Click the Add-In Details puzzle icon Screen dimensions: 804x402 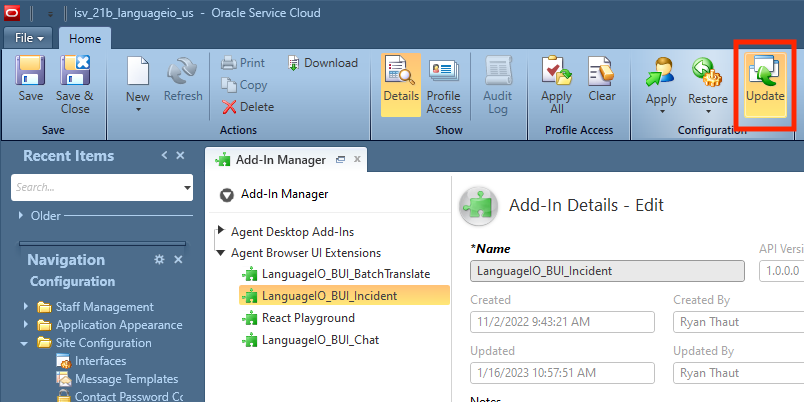[x=478, y=206]
